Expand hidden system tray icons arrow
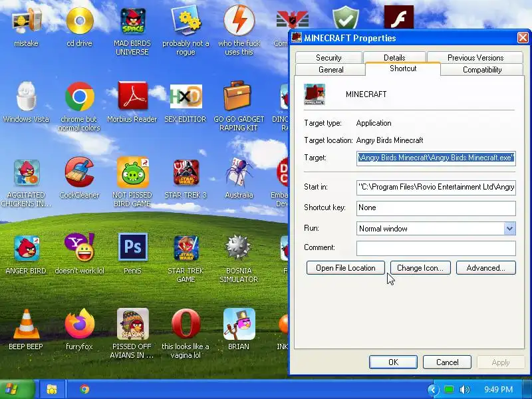Screen dimensions: 532x399 pos(434,390)
